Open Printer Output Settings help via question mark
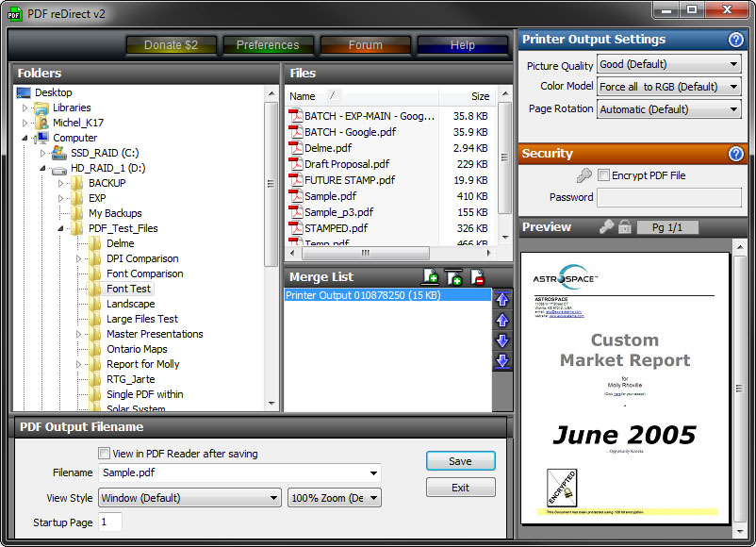 (x=737, y=39)
